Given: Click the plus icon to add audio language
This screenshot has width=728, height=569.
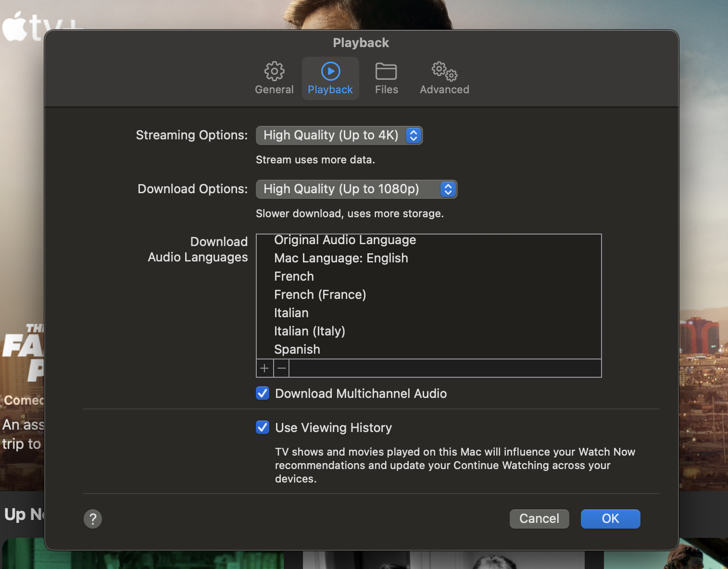Looking at the screenshot, I should pos(264,368).
